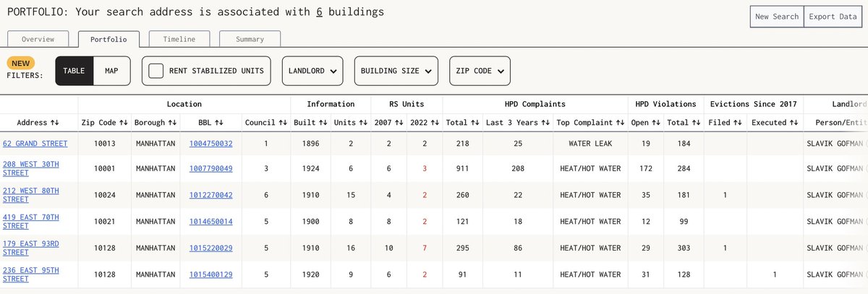Click total violations value 303
This screenshot has height=294, width=868.
coord(682,248)
